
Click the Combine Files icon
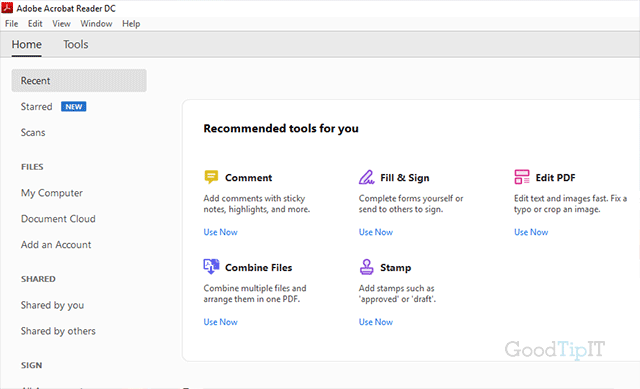pos(211,267)
